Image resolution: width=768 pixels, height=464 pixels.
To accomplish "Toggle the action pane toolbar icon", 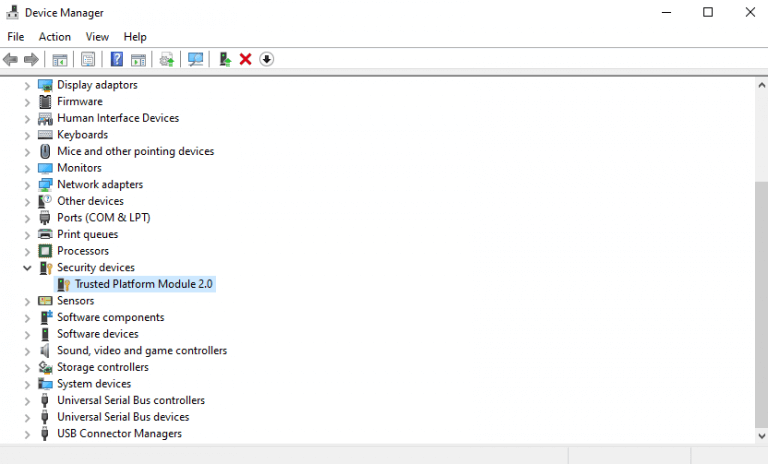I will click(139, 60).
